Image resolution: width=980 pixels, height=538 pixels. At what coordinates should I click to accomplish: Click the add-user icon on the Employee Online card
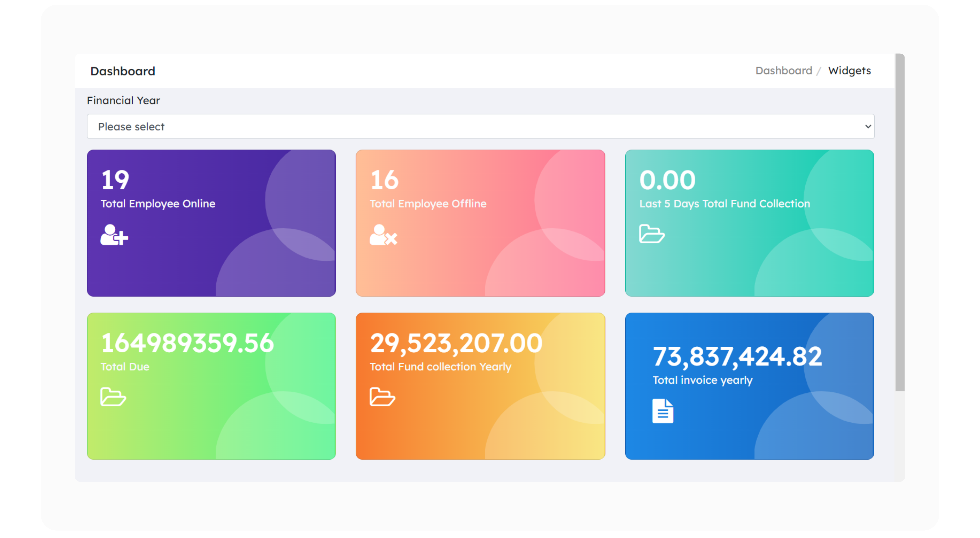114,235
